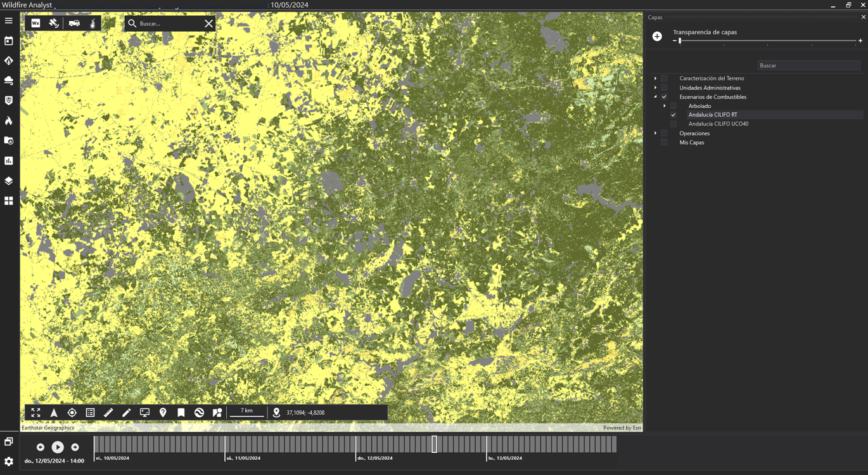Uncheck the Escenarios de Combustibles layer
Screen dimensions: 868x475
664,96
